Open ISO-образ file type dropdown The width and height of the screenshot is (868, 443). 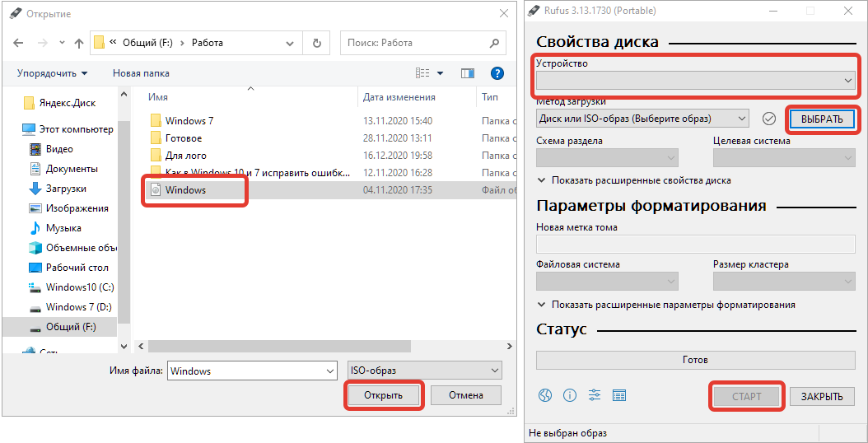coord(424,371)
